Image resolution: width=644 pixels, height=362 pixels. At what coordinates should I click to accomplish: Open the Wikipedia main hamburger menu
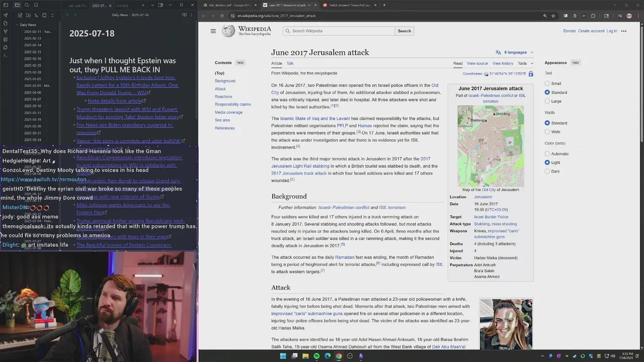tap(213, 31)
